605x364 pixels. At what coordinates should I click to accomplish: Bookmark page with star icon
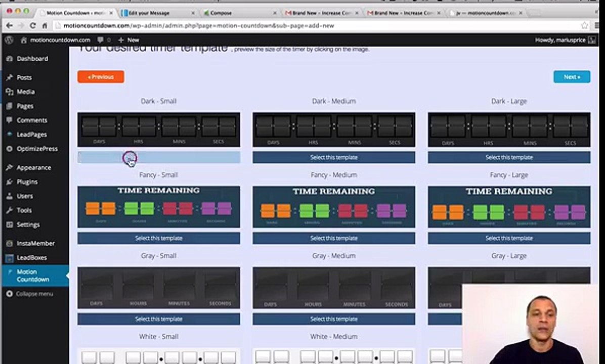[x=585, y=25]
